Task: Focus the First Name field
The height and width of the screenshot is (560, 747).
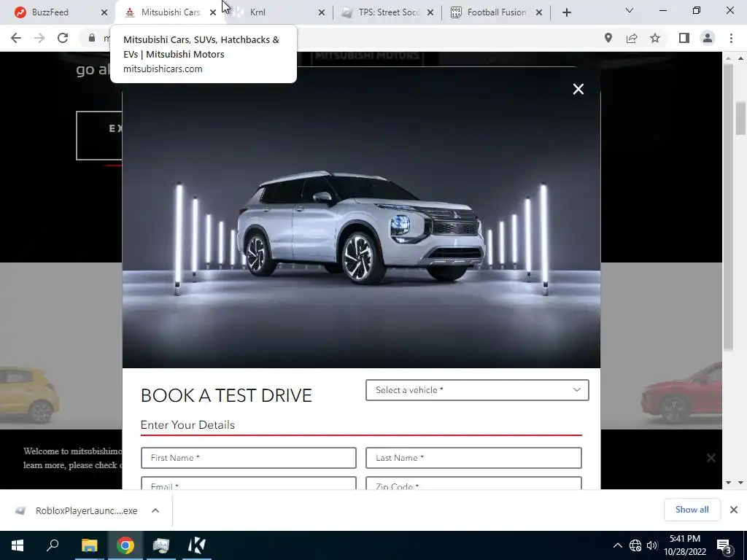Action: click(249, 458)
